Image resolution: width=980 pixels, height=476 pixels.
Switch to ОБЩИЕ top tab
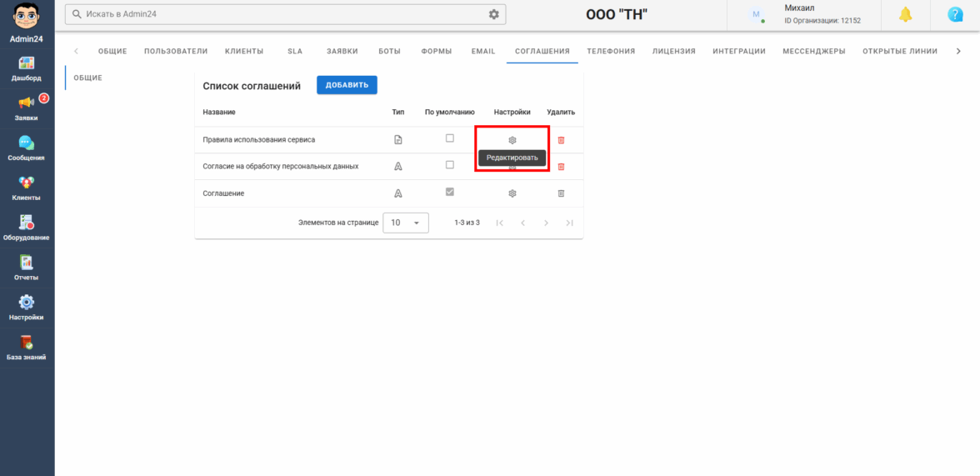pyautogui.click(x=112, y=52)
